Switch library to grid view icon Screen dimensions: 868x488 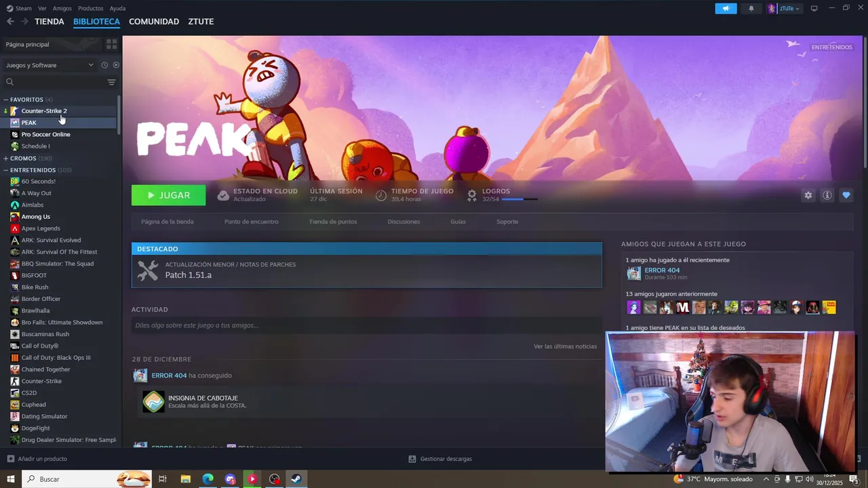[x=112, y=44]
